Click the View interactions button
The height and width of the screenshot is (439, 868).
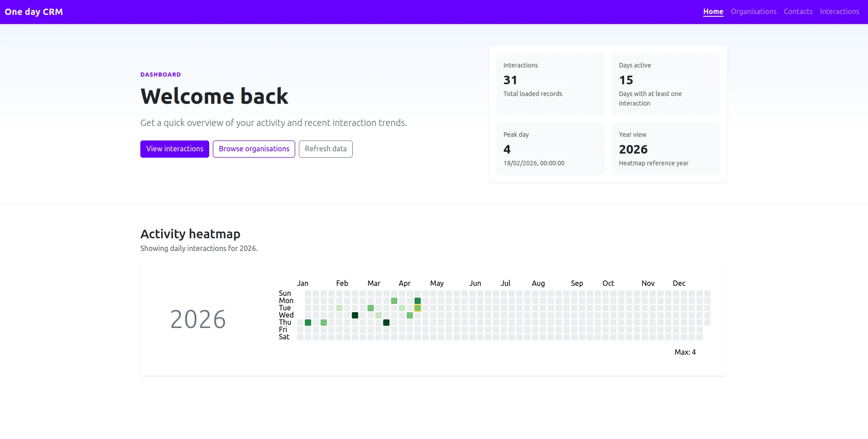click(175, 149)
